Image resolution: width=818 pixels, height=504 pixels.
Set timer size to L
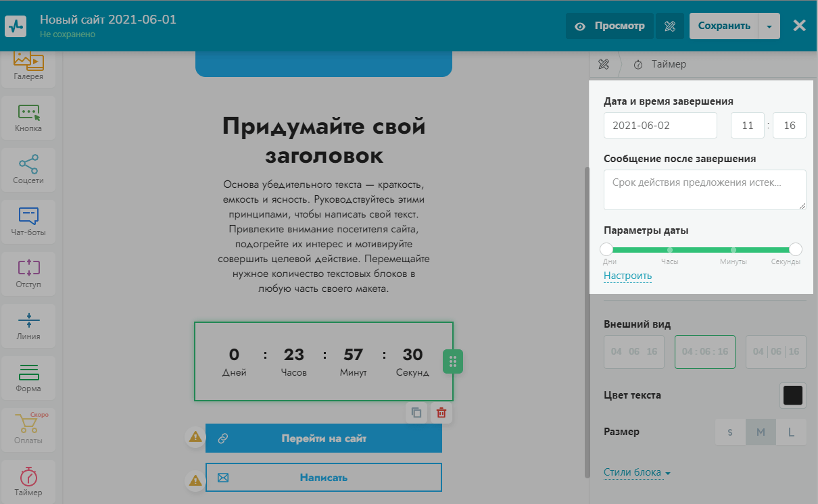click(x=791, y=432)
